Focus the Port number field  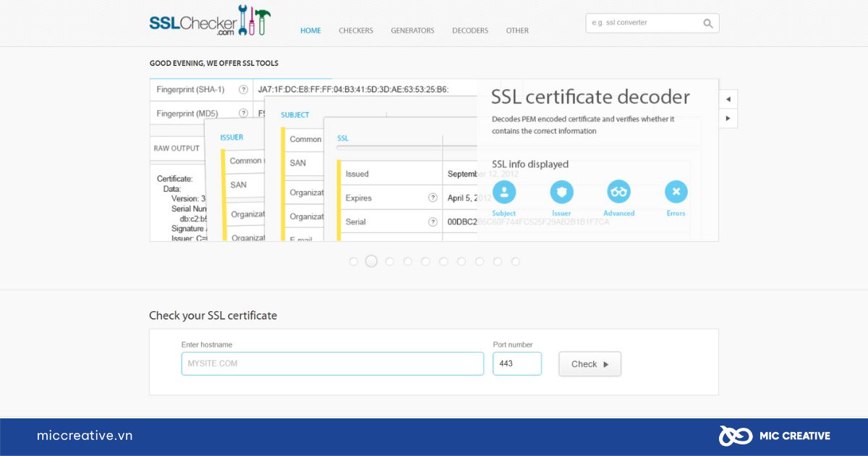tap(517, 363)
